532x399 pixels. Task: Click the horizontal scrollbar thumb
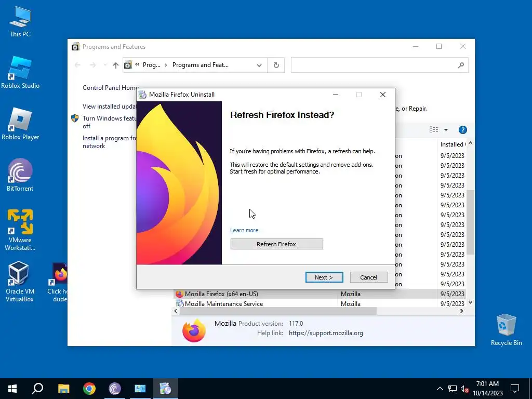pos(278,311)
